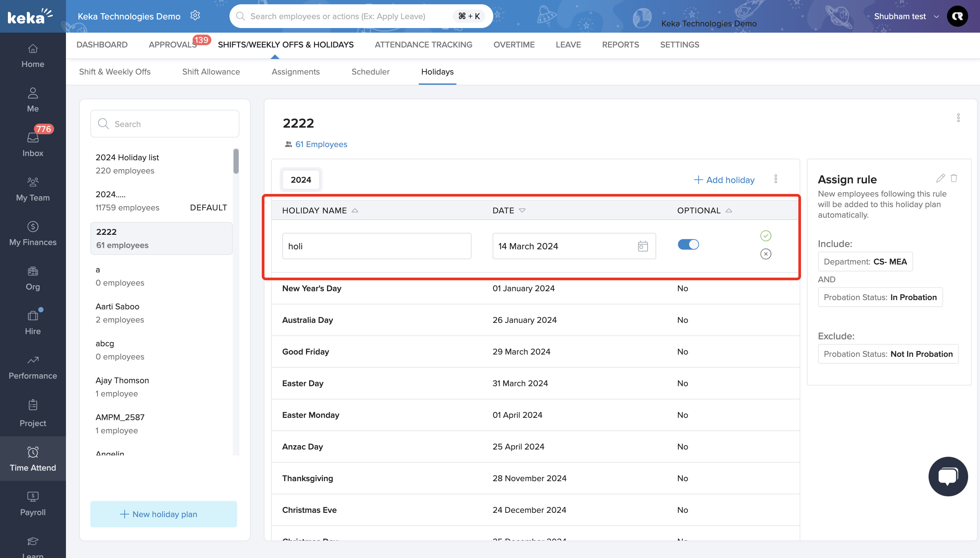
Task: Edit the Assign rule with pencil icon
Action: (940, 178)
